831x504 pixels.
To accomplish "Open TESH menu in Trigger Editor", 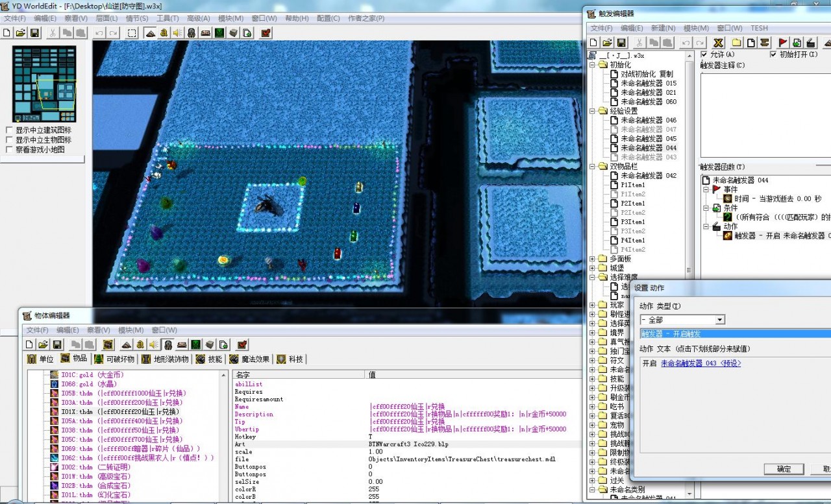I will (x=759, y=29).
